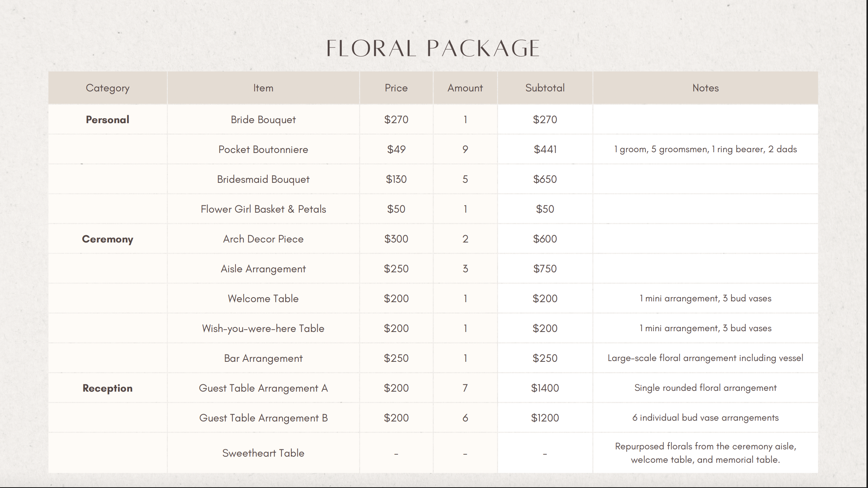Select the Sweetheart Table repurposed florals note

705,453
